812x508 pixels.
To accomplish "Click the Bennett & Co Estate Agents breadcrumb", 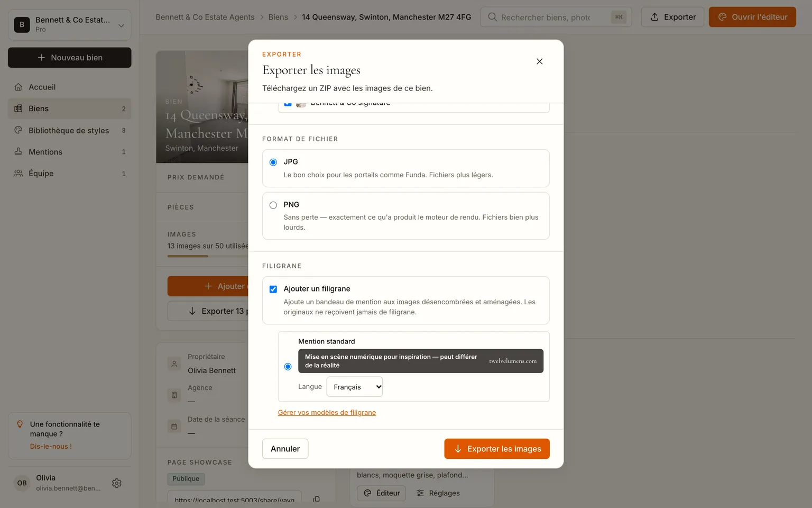I will pyautogui.click(x=205, y=17).
